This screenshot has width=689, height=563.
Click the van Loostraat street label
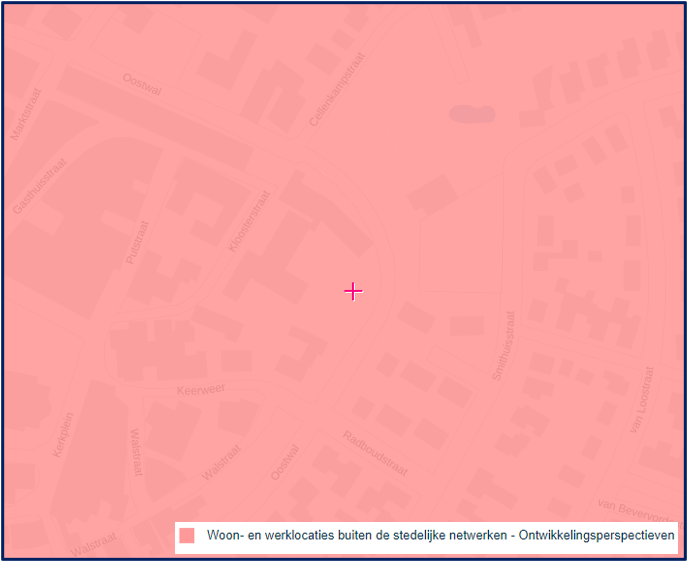[x=642, y=400]
